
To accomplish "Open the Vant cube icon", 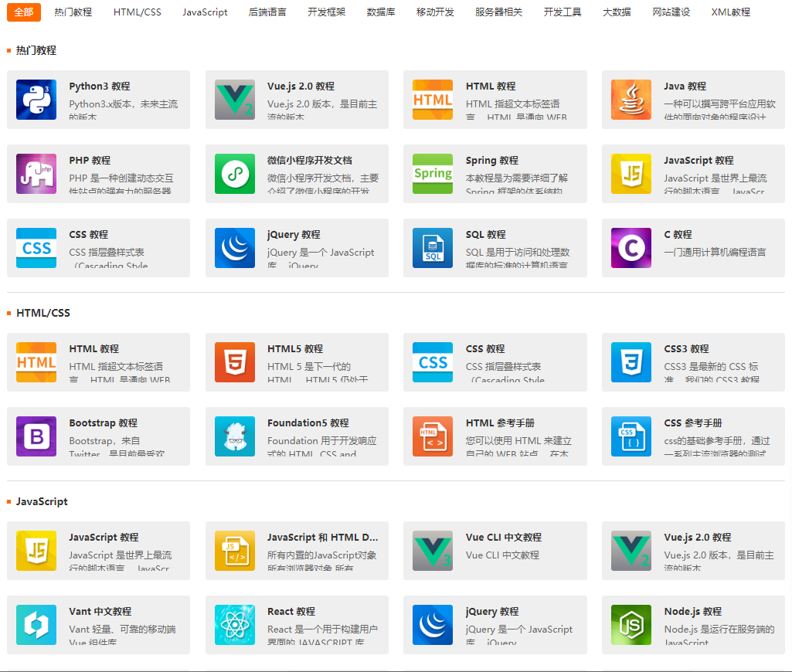I will (x=36, y=625).
